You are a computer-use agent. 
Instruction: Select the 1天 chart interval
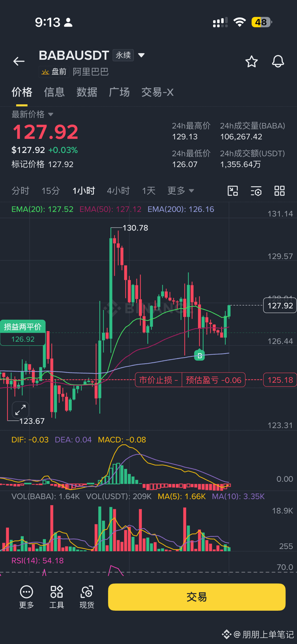(x=148, y=190)
